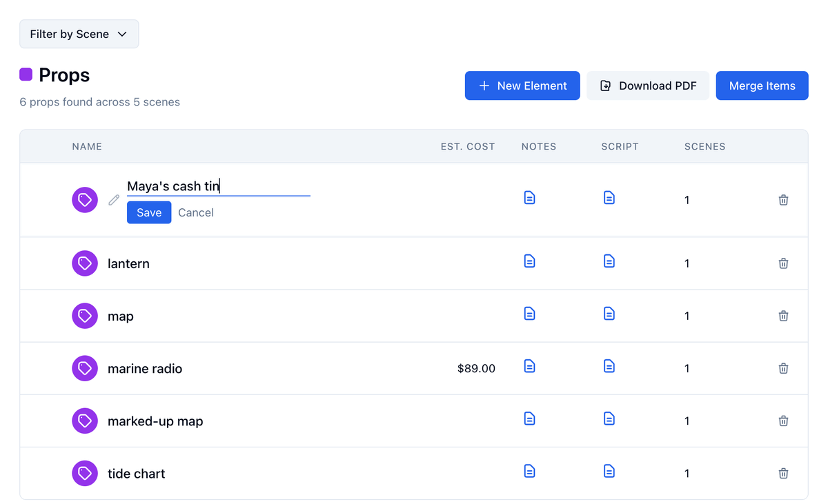Click the New Element button

click(522, 85)
